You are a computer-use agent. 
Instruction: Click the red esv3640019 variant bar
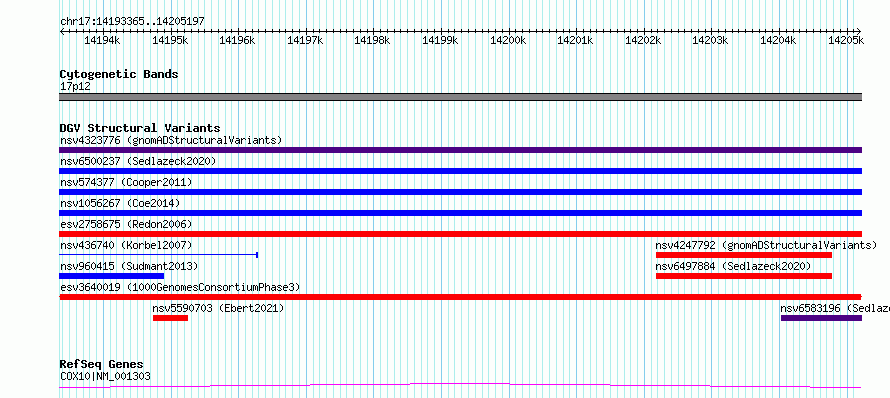pyautogui.click(x=460, y=297)
